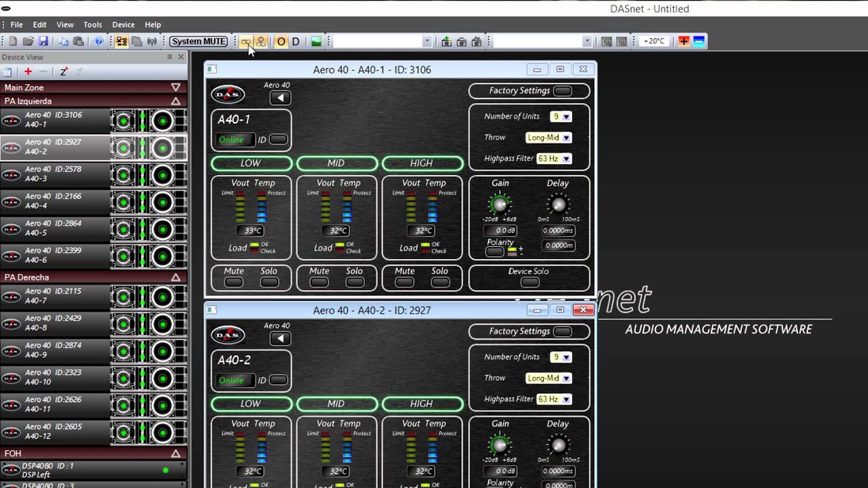Click the wireless signal scan icon
The image size is (868, 488).
151,41
